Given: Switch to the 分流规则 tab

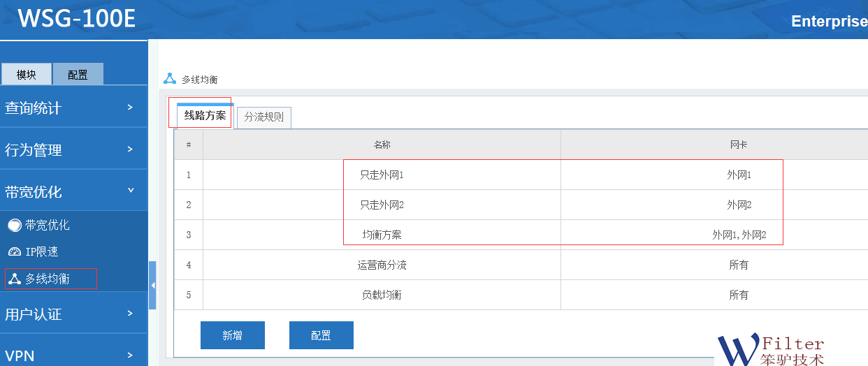Looking at the screenshot, I should (x=263, y=117).
